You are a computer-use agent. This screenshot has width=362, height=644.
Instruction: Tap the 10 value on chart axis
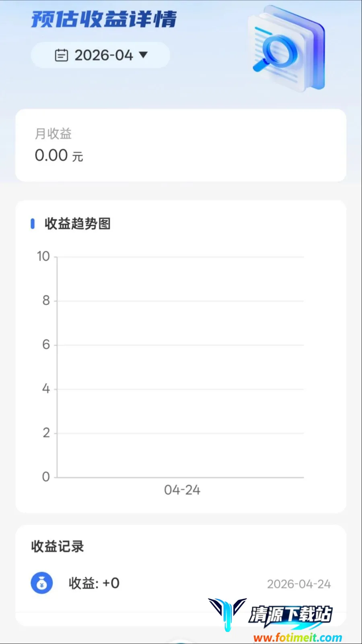tap(43, 256)
